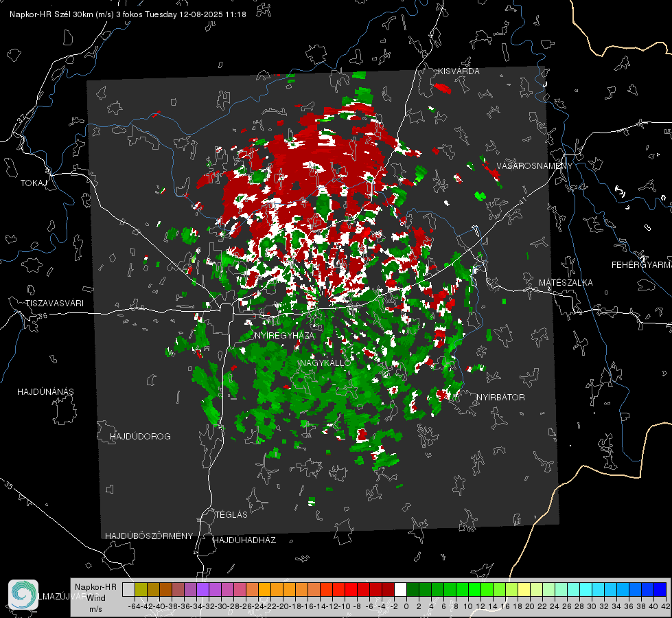Click the MÁTÉSZALKA label
The image size is (672, 618).
coord(566,283)
